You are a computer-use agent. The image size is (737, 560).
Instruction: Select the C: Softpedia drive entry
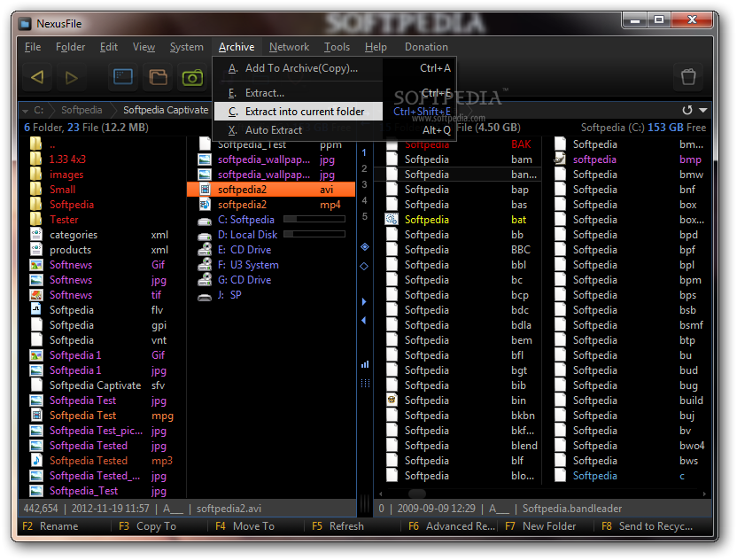[272, 220]
